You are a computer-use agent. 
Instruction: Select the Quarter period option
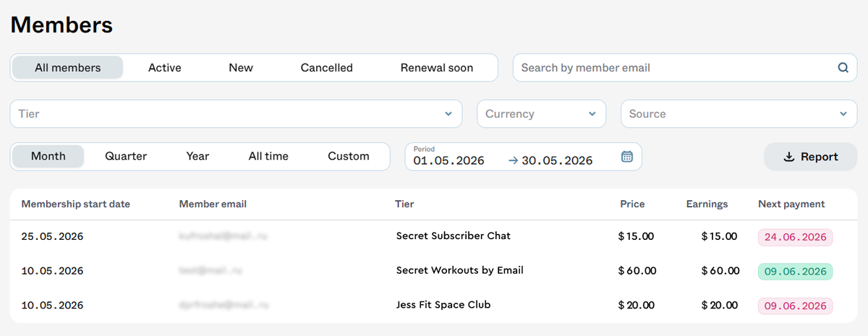point(126,156)
